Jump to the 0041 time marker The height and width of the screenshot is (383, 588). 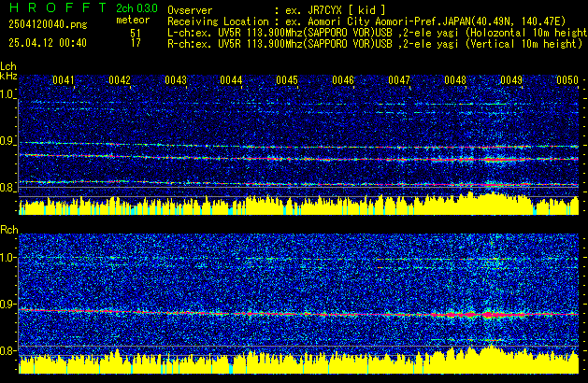[x=63, y=80]
